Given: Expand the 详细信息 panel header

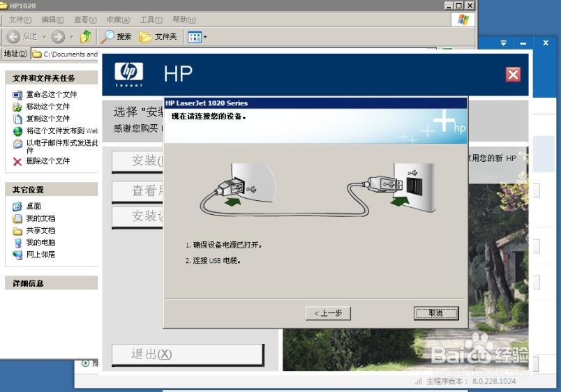Looking at the screenshot, I should pos(52,283).
